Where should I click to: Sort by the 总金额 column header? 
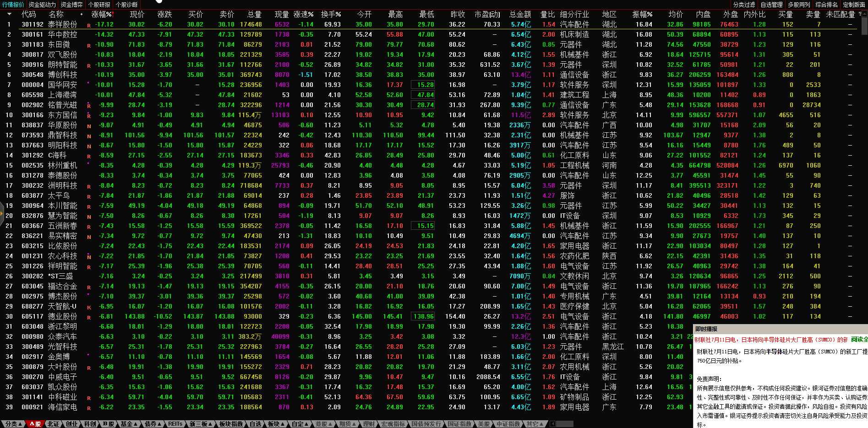[520, 14]
